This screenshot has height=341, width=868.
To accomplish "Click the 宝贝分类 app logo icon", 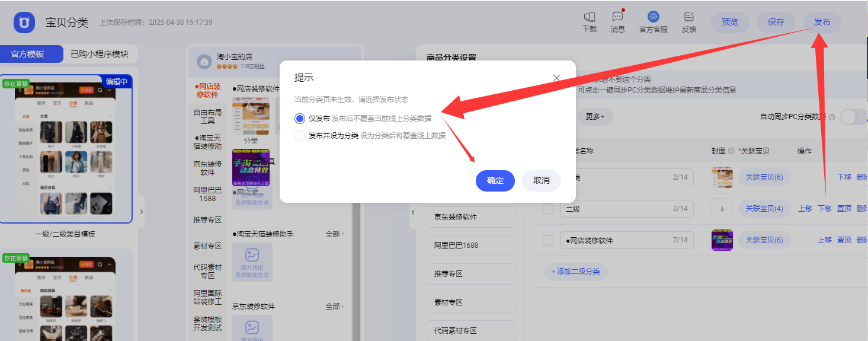I will 25,22.
